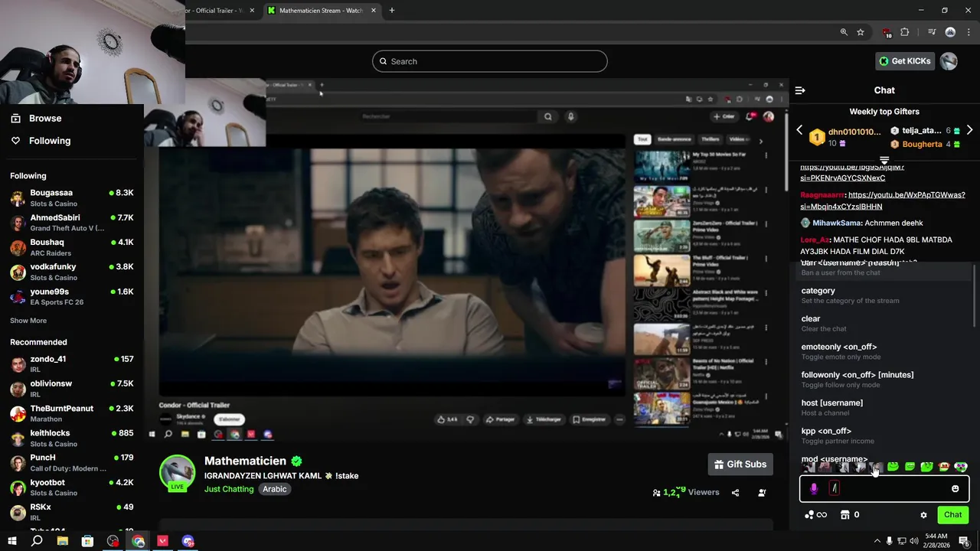This screenshot has height=551, width=980.
Task: Collapse the pinned gifters handle below leaderboard
Action: pos(884,161)
